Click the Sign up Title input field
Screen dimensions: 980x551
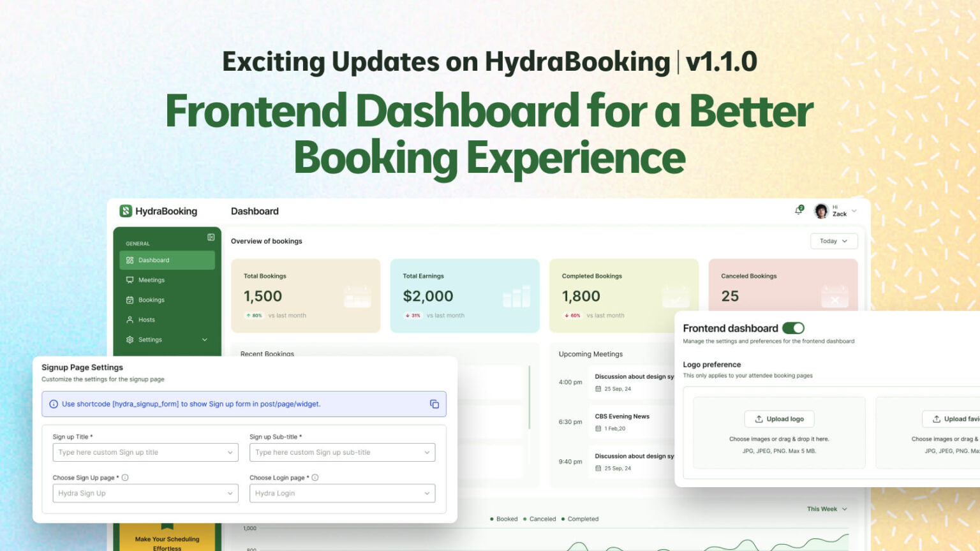coord(145,452)
